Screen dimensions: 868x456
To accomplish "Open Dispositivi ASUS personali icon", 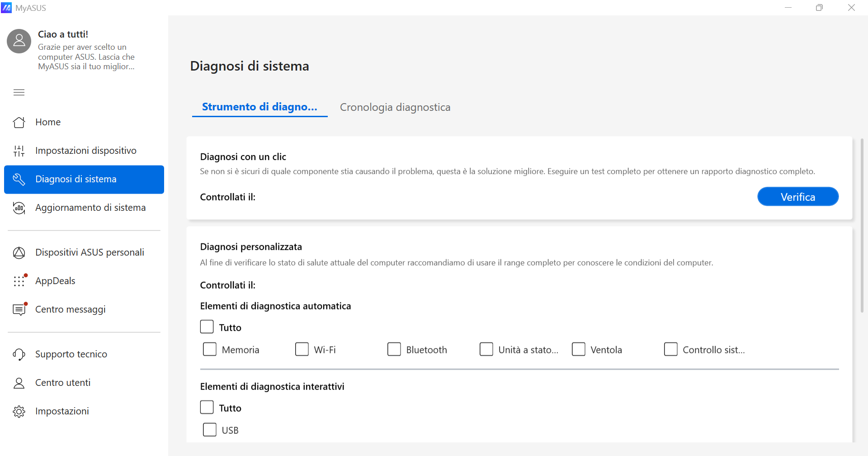I will (x=19, y=252).
